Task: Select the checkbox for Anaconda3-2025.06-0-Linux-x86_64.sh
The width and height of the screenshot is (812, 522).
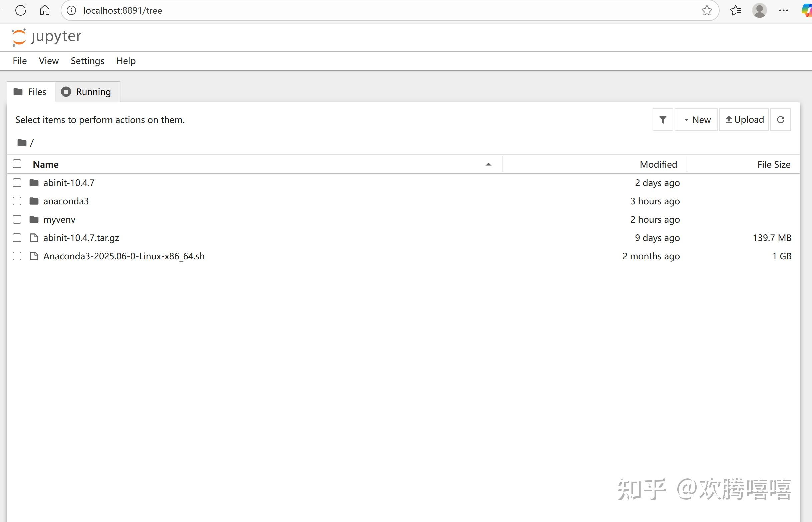Action: 17,256
